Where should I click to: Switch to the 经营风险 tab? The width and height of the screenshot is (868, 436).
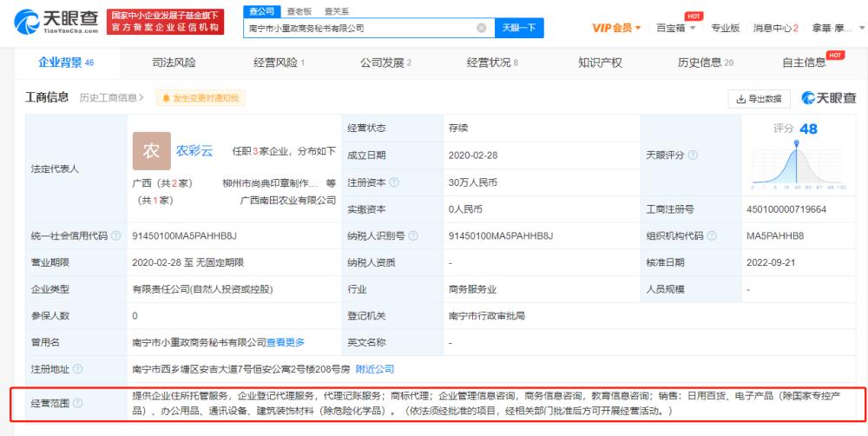(279, 63)
